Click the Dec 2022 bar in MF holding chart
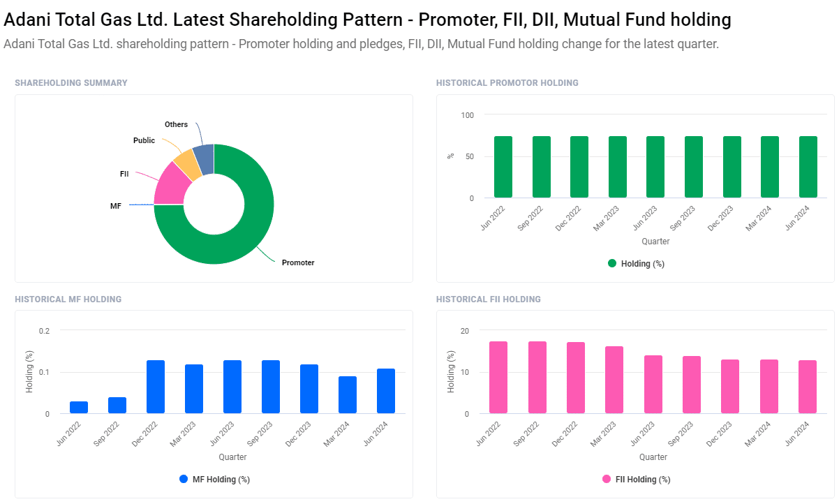The height and width of the screenshot is (504, 839). [x=156, y=387]
